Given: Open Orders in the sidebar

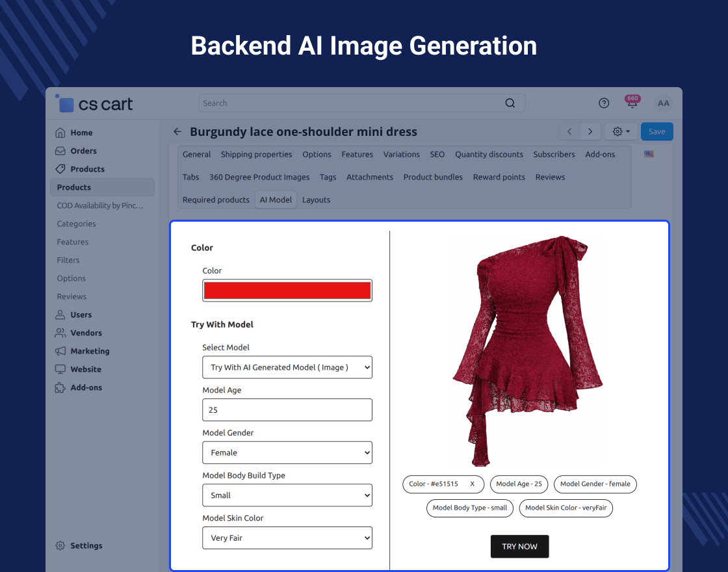Looking at the screenshot, I should point(83,151).
